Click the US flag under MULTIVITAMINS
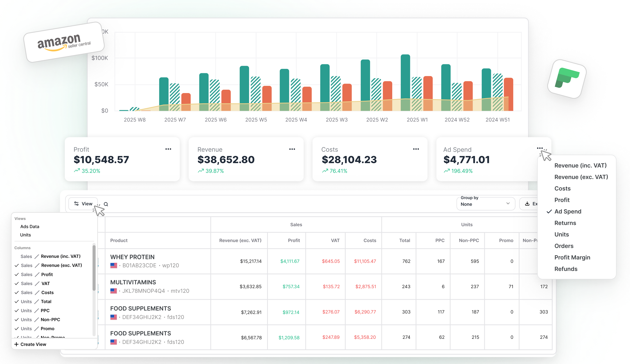 (x=114, y=291)
